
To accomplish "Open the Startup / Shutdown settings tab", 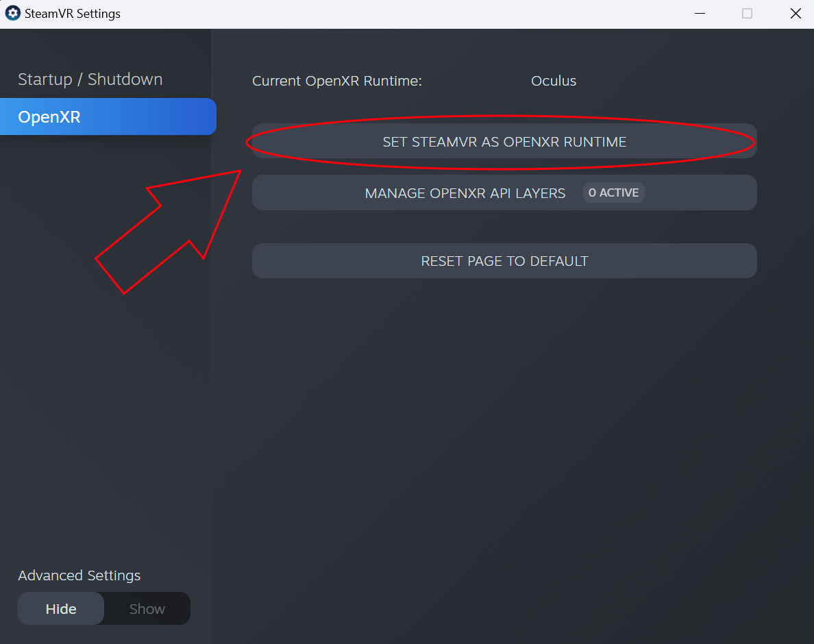I will click(x=90, y=79).
